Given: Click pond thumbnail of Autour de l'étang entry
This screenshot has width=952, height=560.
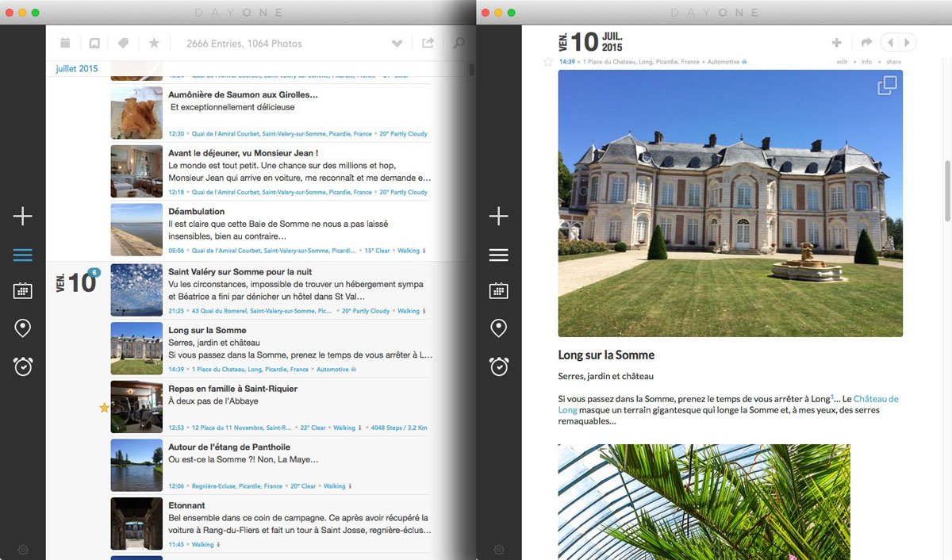Looking at the screenshot, I should tap(136, 466).
